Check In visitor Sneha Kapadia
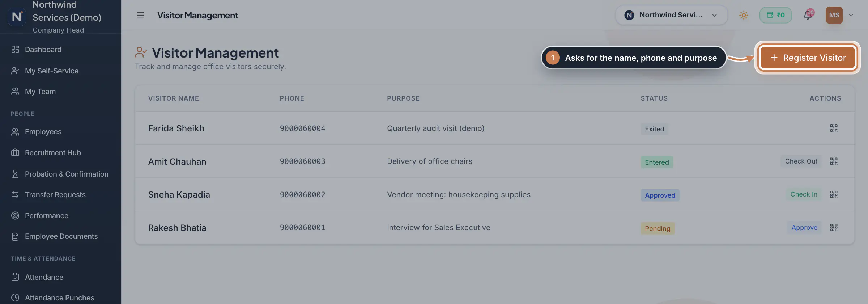 point(804,194)
